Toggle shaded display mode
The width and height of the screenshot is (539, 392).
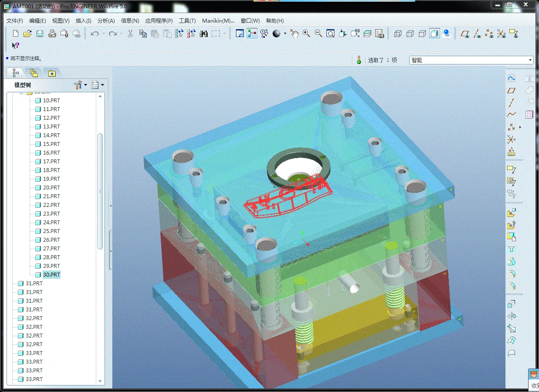click(x=435, y=34)
